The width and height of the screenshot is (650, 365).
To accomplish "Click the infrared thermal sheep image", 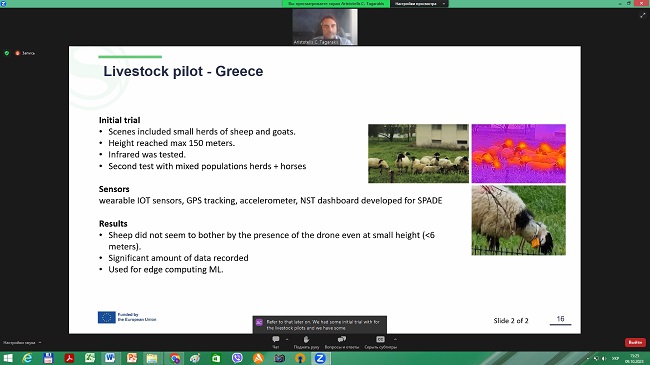I will click(x=519, y=153).
